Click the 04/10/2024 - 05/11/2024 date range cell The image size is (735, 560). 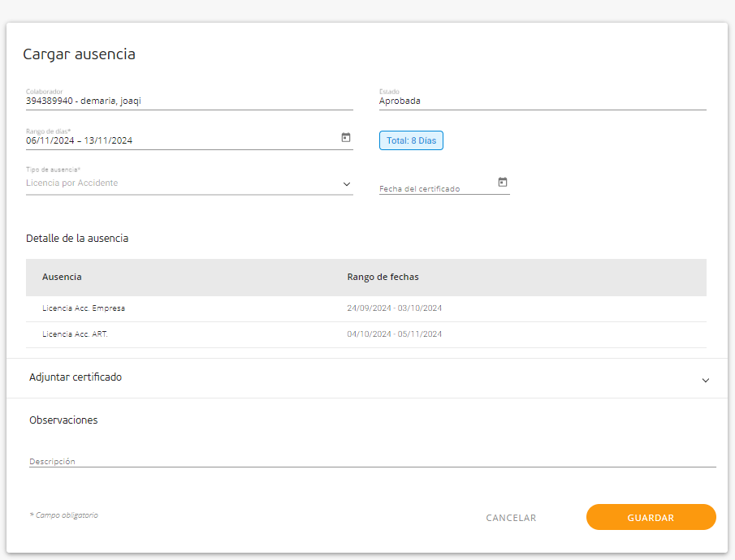point(396,334)
